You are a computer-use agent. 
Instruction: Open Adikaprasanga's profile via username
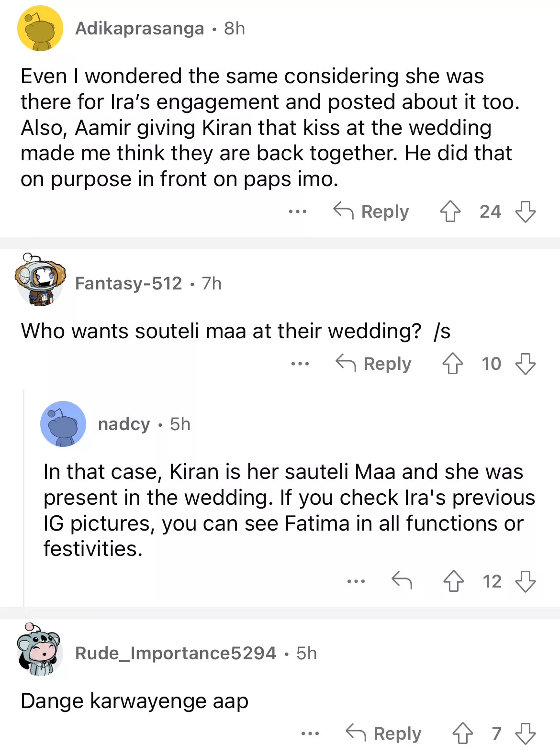[140, 29]
